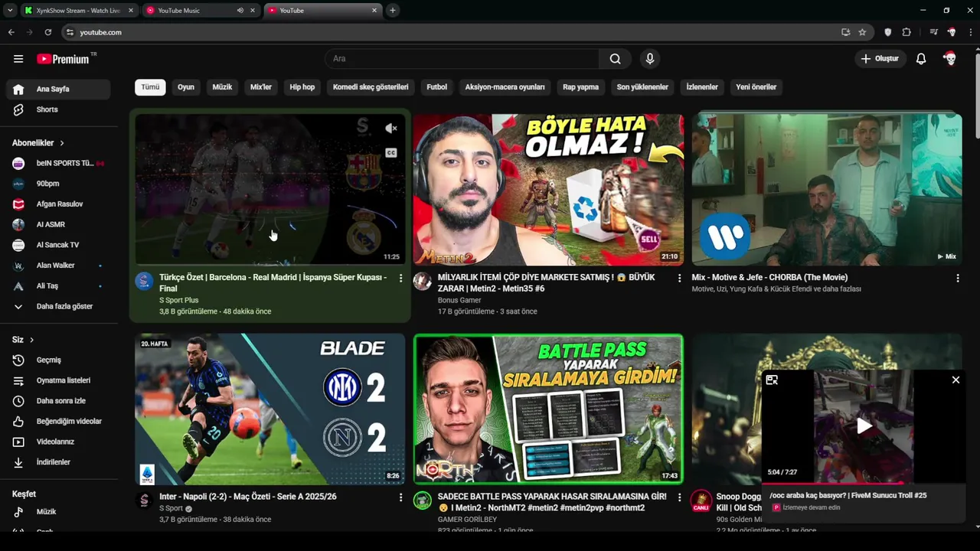Viewport: 980px width, 551px height.
Task: Open BATTLE PASS thumbnail by North
Action: (x=548, y=409)
